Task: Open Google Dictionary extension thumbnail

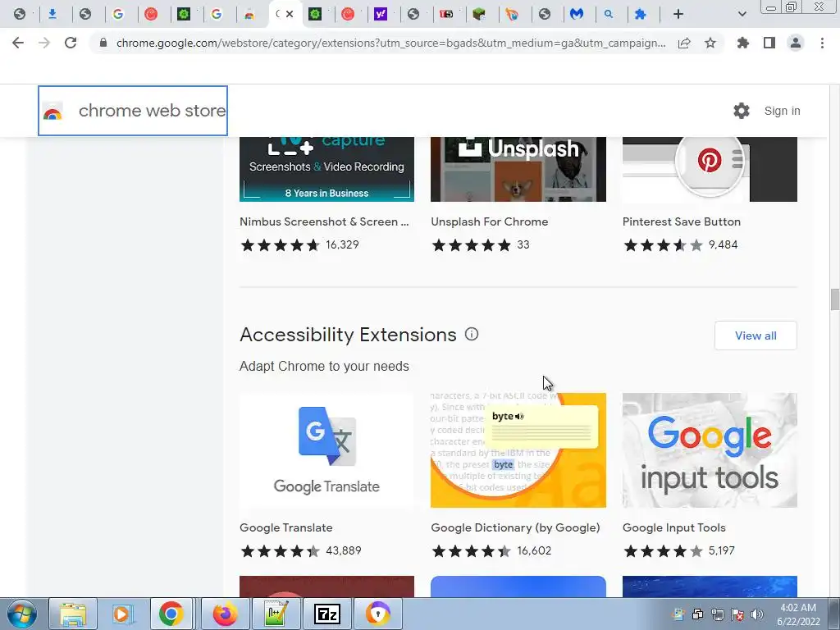Action: click(x=518, y=450)
